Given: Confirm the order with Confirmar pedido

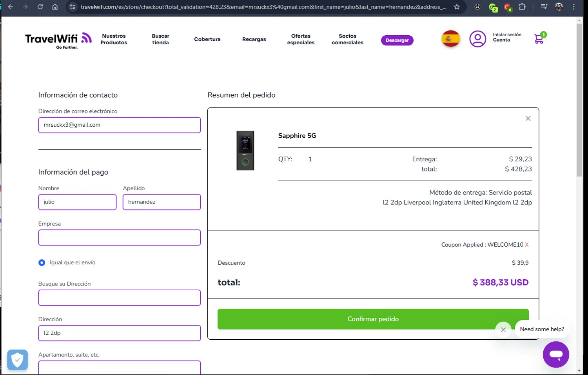Looking at the screenshot, I should 373,319.
